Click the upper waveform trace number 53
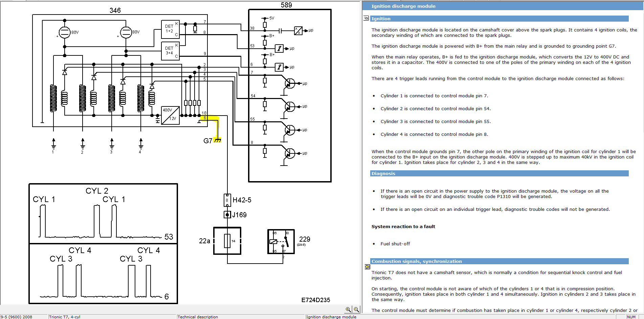 tap(169, 237)
